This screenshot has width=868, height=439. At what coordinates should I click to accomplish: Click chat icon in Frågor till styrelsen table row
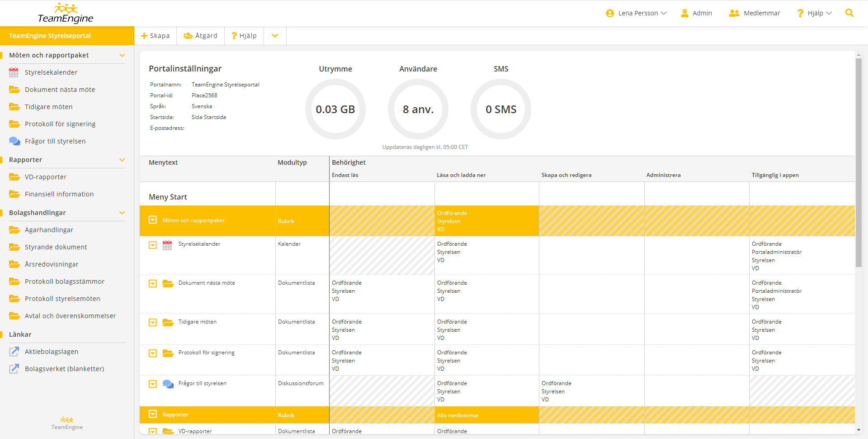tap(168, 384)
